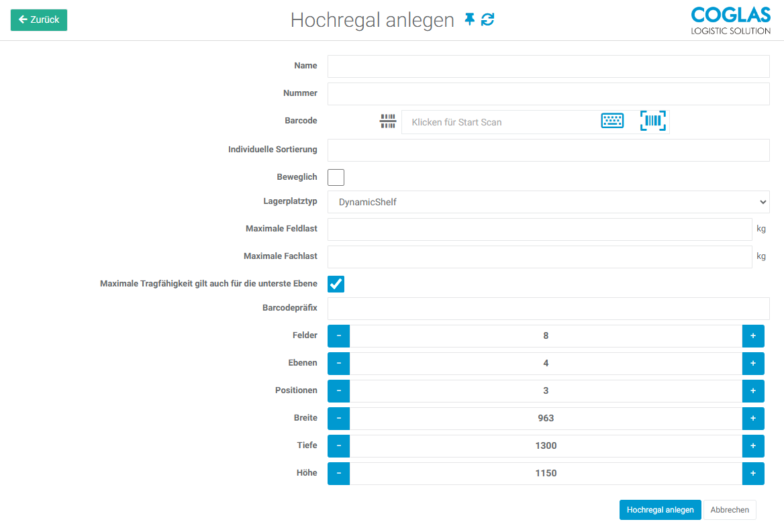Click the barcode scanner icon
The image size is (784, 532).
pos(652,121)
